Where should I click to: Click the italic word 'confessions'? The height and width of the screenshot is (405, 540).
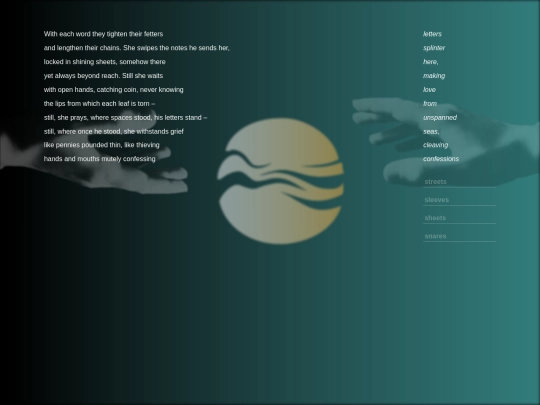pyautogui.click(x=441, y=159)
